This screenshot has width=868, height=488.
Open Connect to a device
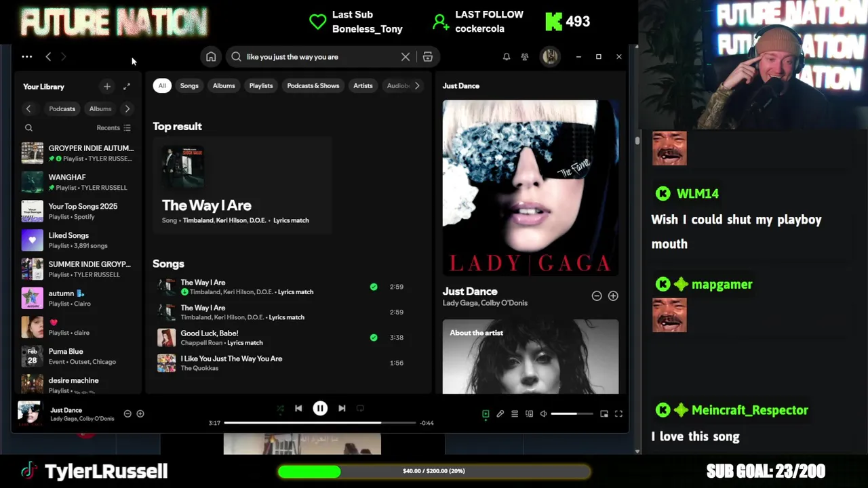[x=529, y=414]
